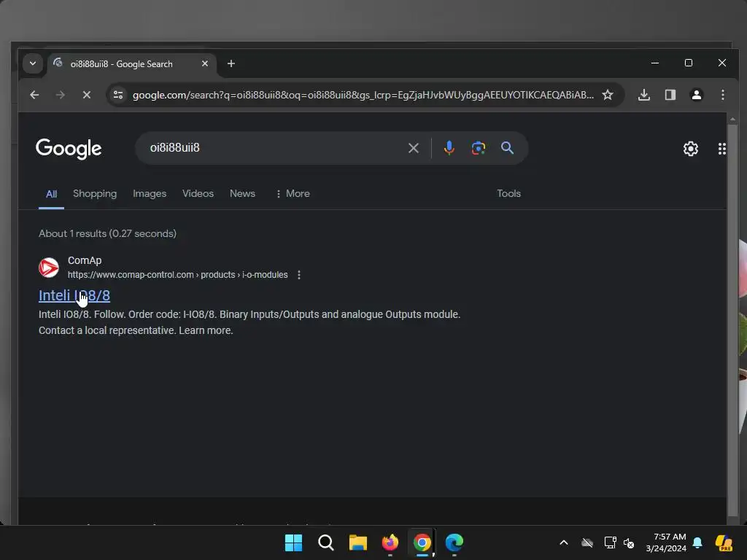Switch to Videos results tab
The width and height of the screenshot is (747, 560).
click(x=198, y=194)
